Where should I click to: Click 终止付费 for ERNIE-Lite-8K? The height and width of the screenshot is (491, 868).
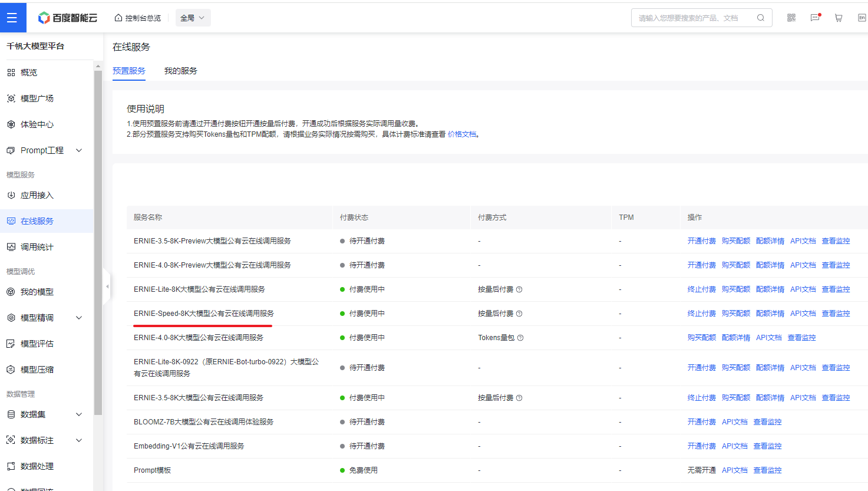702,289
